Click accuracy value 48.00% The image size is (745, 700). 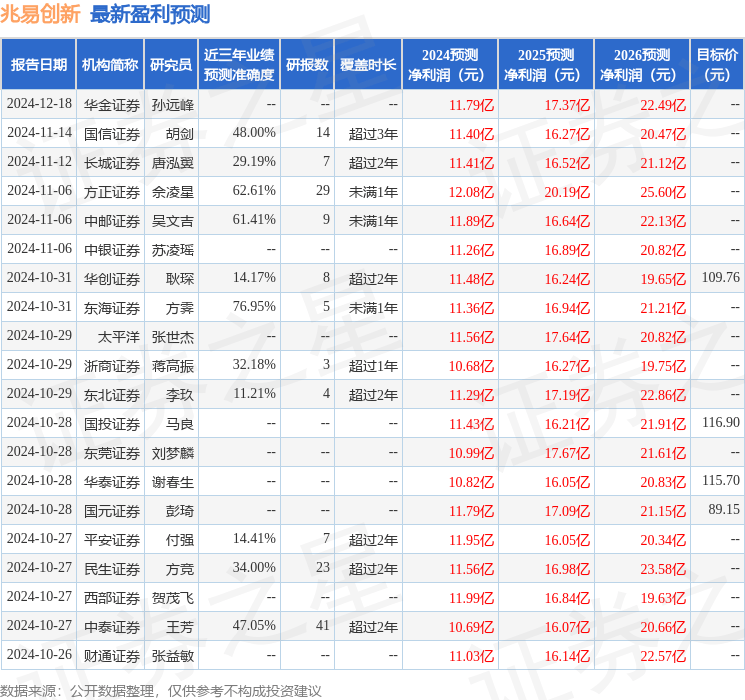click(254, 132)
